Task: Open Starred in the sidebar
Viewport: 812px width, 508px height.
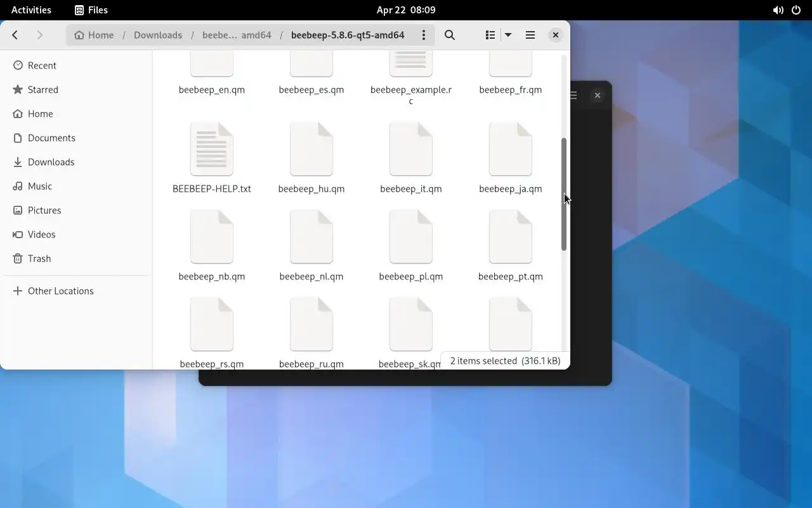Action: [76, 90]
